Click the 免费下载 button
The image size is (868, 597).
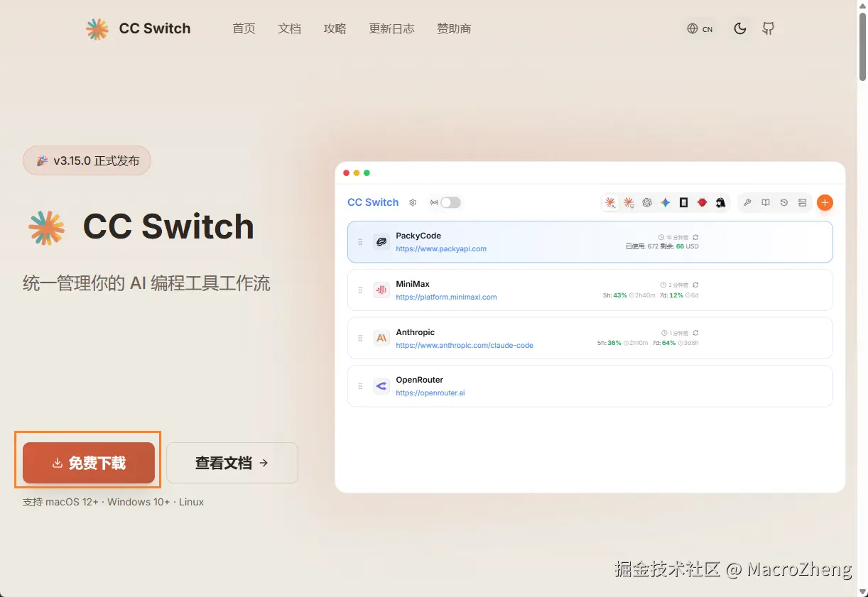click(x=89, y=463)
